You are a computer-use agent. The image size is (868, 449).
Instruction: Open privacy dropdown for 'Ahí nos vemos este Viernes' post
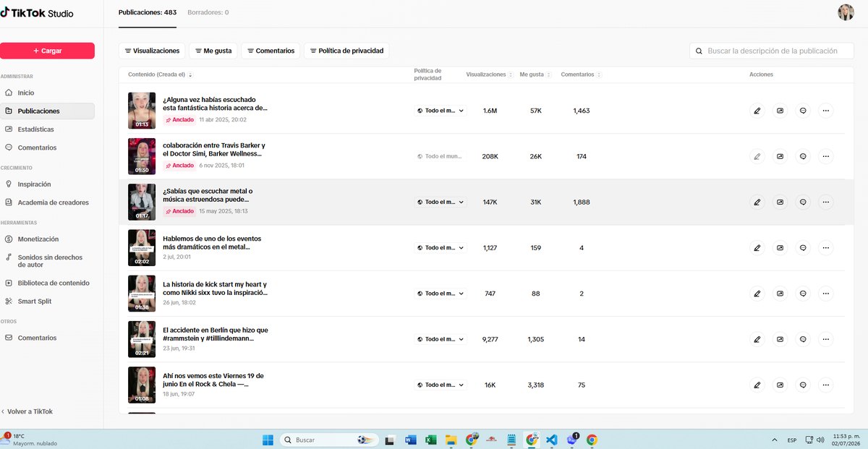coord(441,385)
